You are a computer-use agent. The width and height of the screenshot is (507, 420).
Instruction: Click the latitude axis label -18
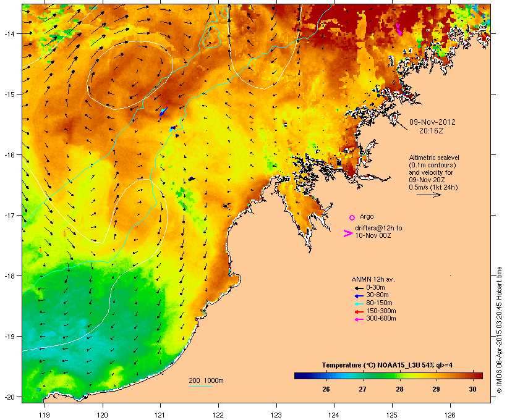9,276
